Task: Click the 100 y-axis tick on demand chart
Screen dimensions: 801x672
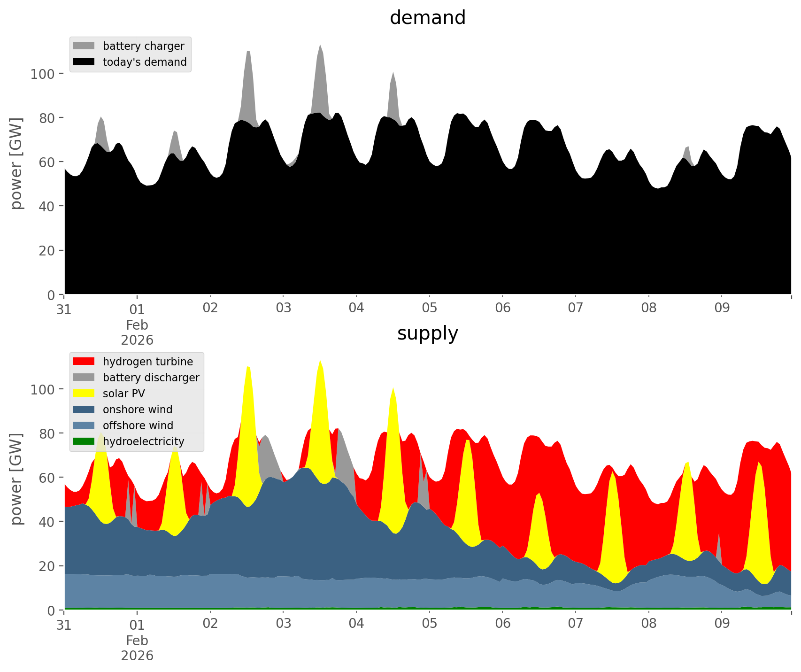Action: pos(43,74)
